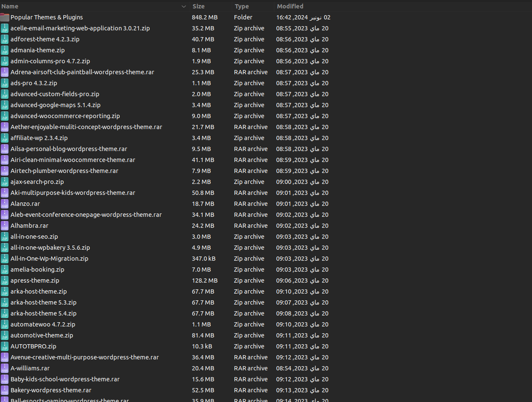
Task: Click the 52.5 MB size of Bakery-wordpress-theme.rar
Action: (x=203, y=390)
